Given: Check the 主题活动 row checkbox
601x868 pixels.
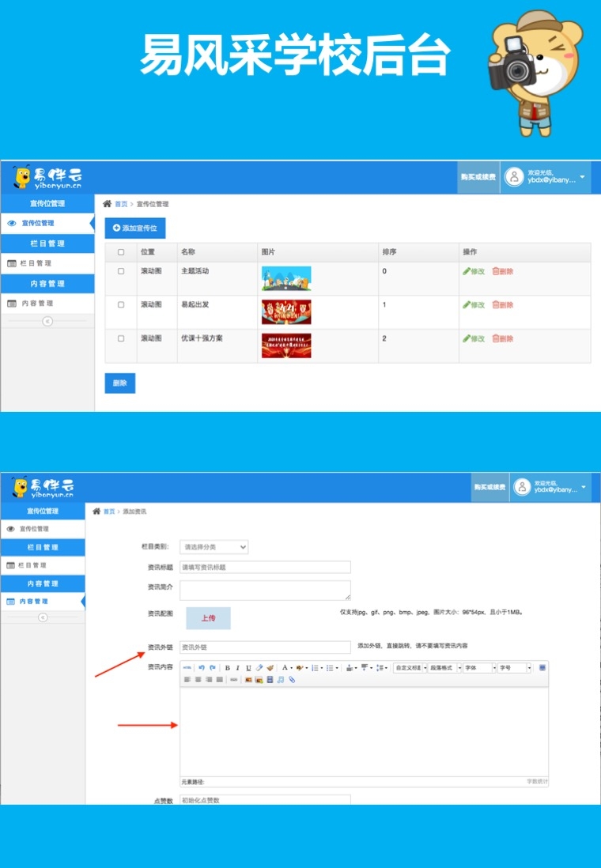Looking at the screenshot, I should coord(121,271).
